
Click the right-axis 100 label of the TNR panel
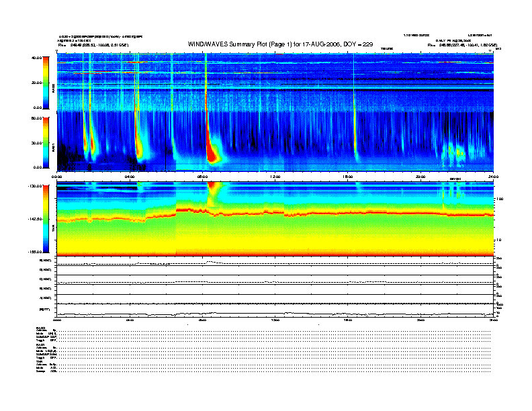pyautogui.click(x=500, y=199)
